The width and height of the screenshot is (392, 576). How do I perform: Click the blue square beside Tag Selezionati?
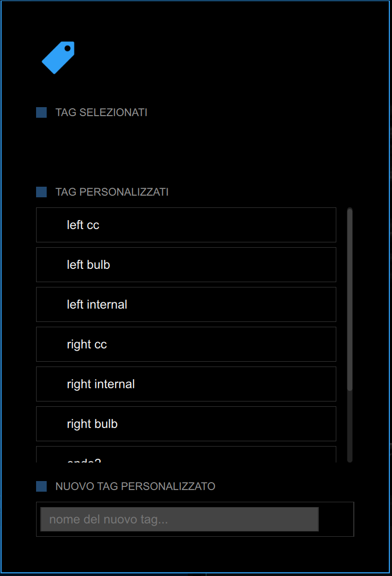(x=41, y=112)
